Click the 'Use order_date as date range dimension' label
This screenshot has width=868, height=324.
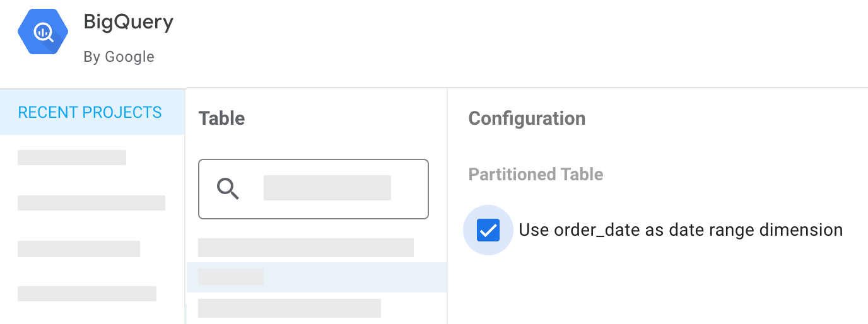(x=680, y=230)
